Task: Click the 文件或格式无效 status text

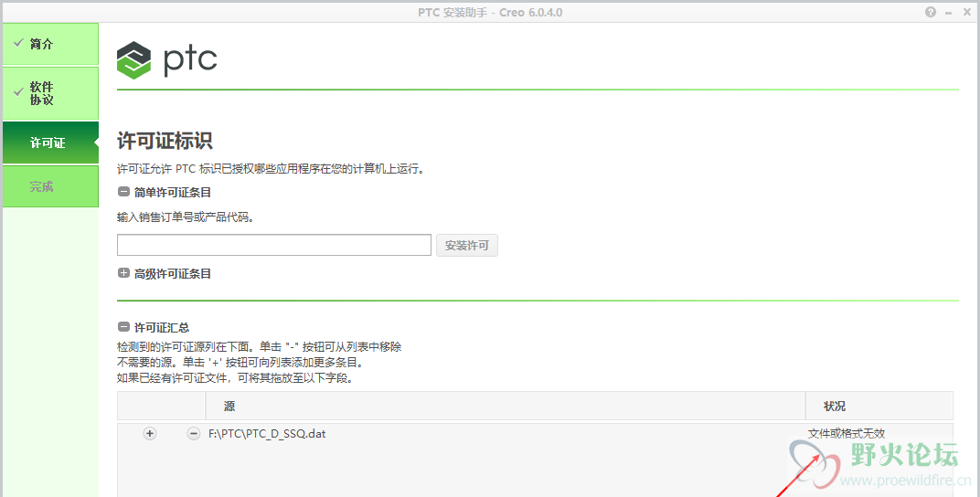Action: click(847, 433)
